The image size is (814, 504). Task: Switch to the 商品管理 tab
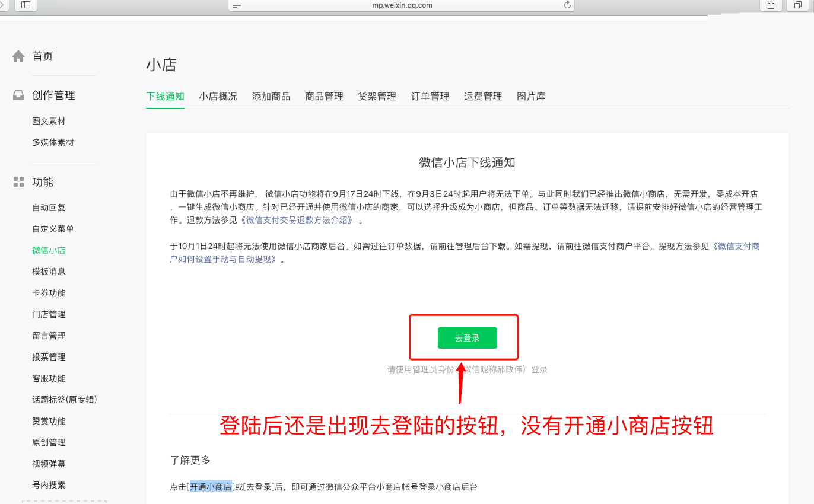coord(324,96)
